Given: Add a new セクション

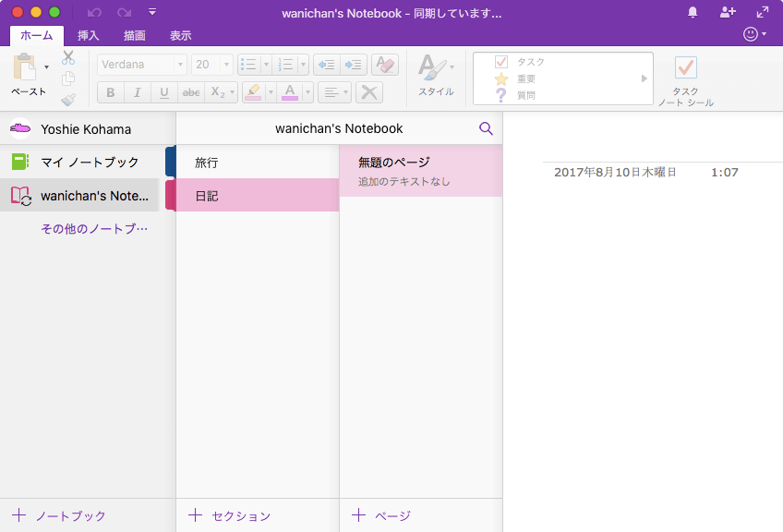Looking at the screenshot, I should pos(230,515).
